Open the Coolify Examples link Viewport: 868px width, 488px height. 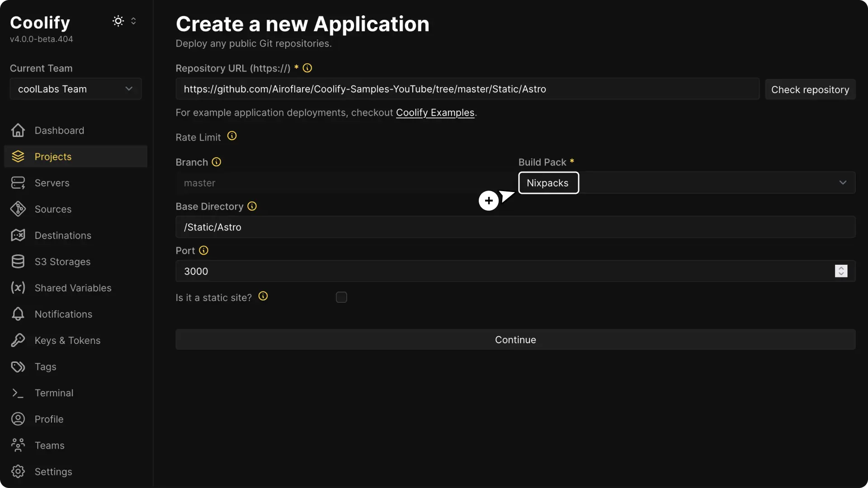pyautogui.click(x=435, y=113)
